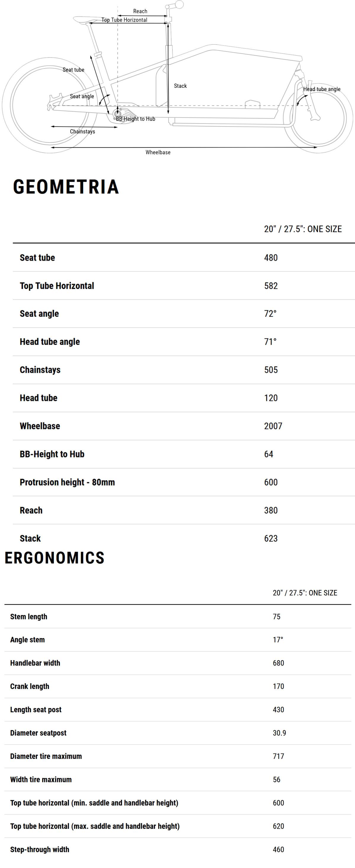Select the Protrusion height - 80mm row
Viewport: 355px width, 868px height.
pyautogui.click(x=184, y=482)
